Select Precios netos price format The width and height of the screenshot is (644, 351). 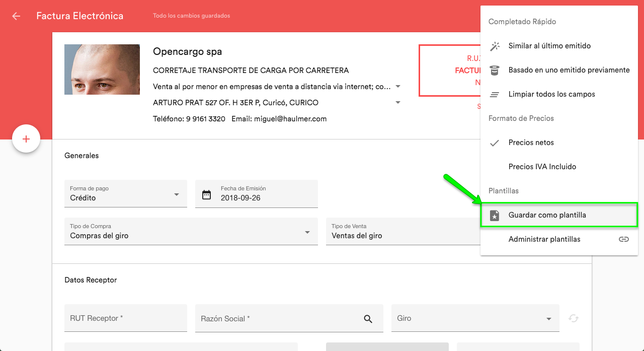coord(531,143)
